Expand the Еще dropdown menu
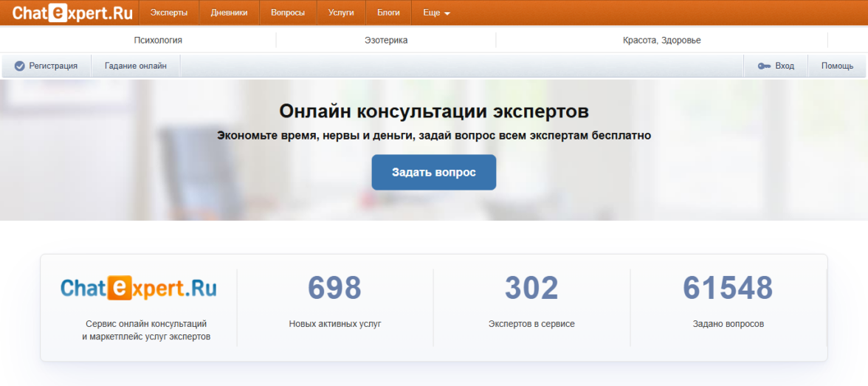The width and height of the screenshot is (868, 386). [x=436, y=13]
